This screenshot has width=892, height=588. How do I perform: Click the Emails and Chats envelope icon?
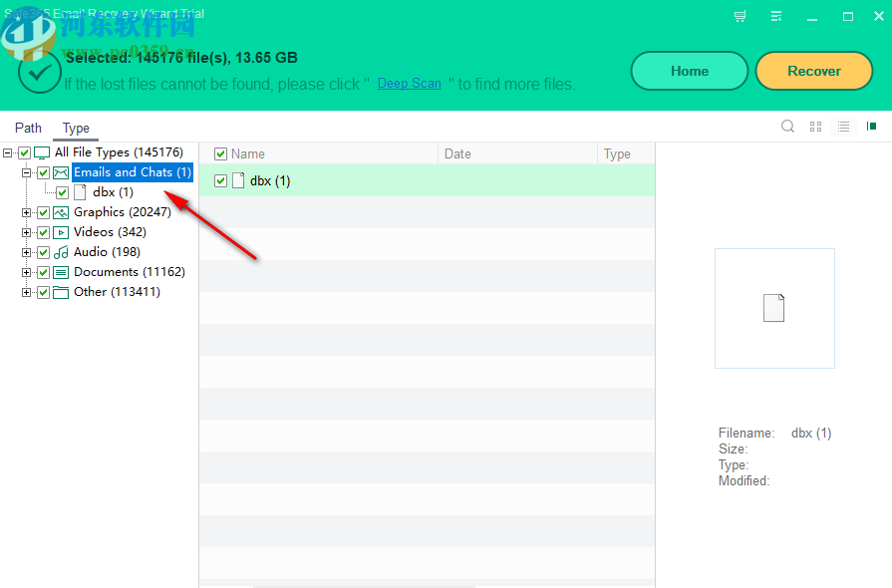tap(61, 171)
